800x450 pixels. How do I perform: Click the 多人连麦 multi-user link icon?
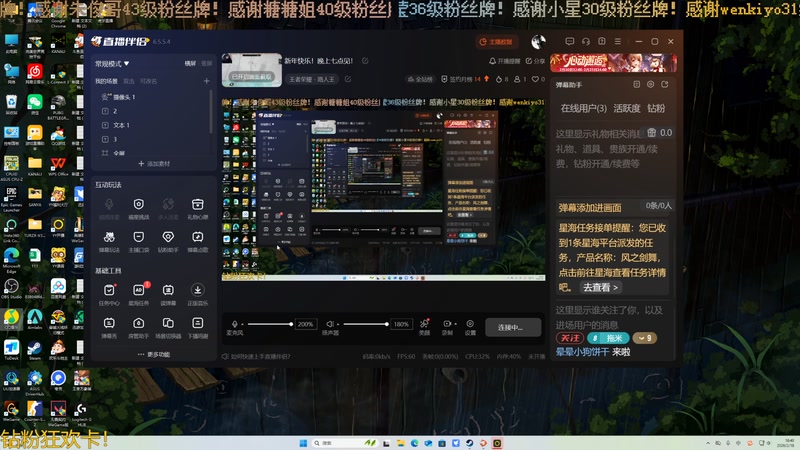(x=168, y=208)
